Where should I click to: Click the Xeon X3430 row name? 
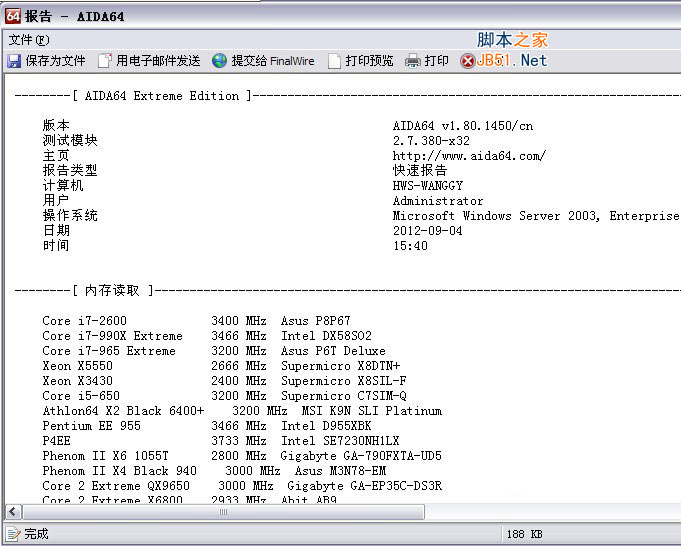(77, 381)
